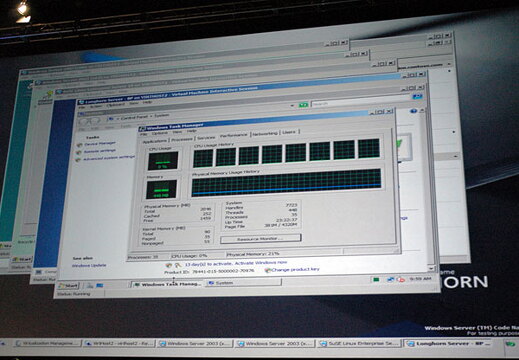This screenshot has height=360, width=519.
Task: Click the shield icon beside Device Manager
Action: pos(79,145)
